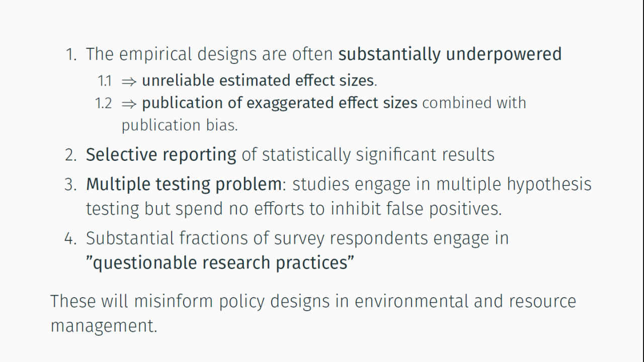Click the implication arrow next to 1.1
The width and height of the screenshot is (644, 362).
(129, 81)
